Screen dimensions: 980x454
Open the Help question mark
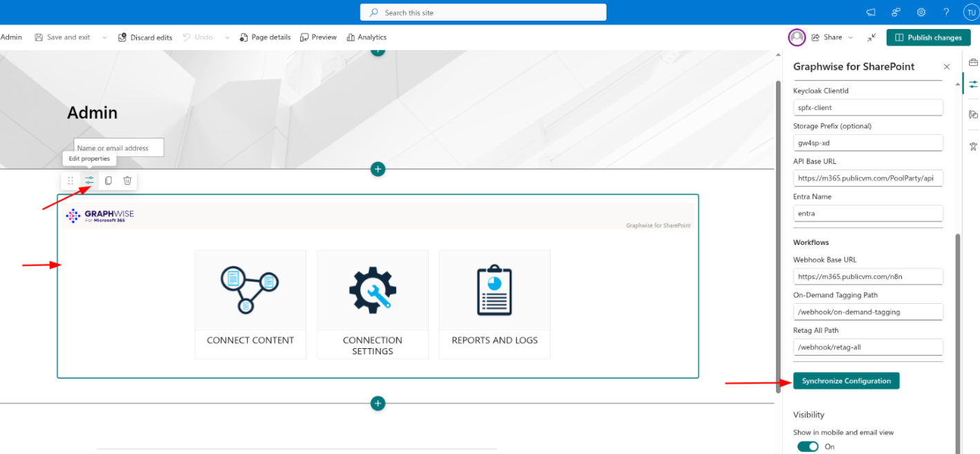coord(946,12)
